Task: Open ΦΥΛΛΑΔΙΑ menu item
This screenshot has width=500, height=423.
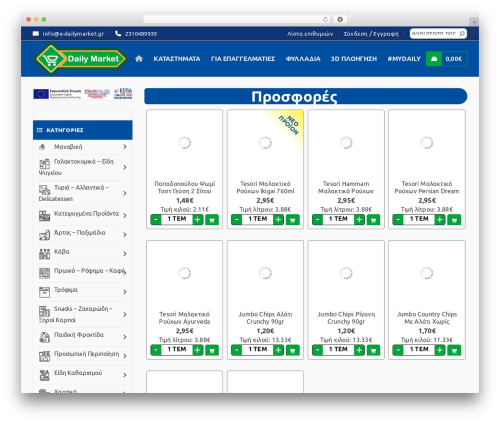Action: tap(303, 59)
